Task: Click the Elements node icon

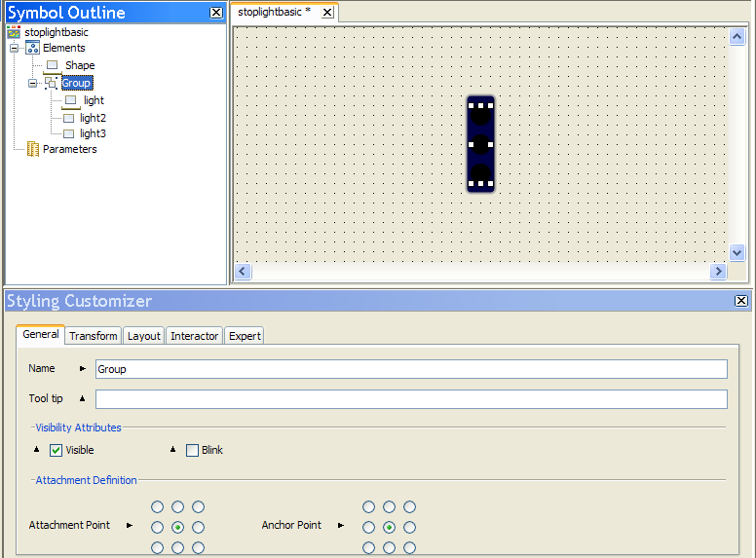Action: (32, 48)
